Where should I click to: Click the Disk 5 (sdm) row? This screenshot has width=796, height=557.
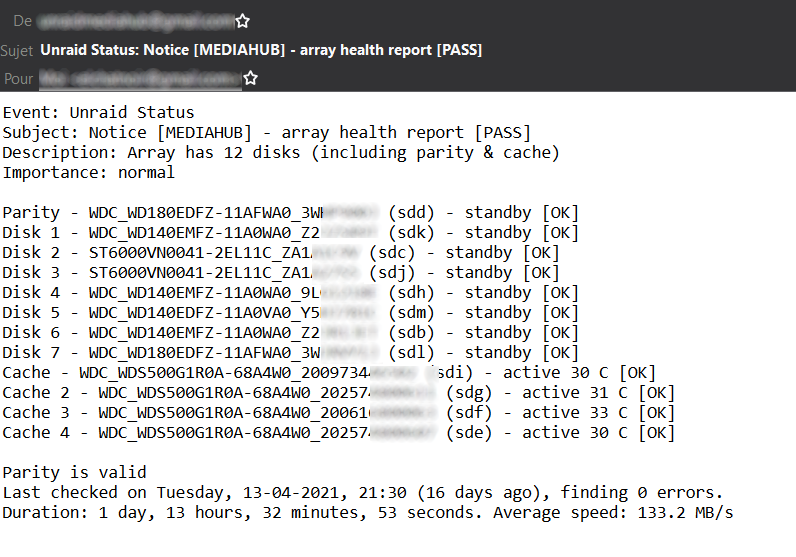[290, 313]
